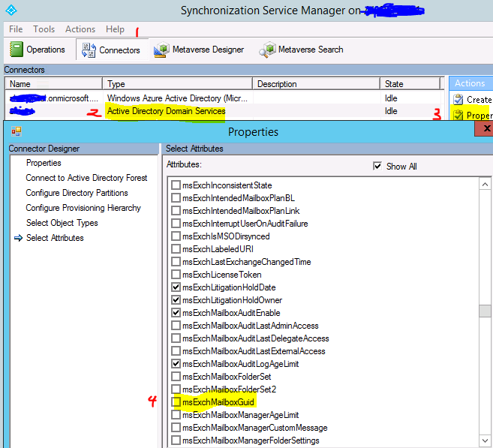Click the Properties dialog title icon

[x=17, y=131]
